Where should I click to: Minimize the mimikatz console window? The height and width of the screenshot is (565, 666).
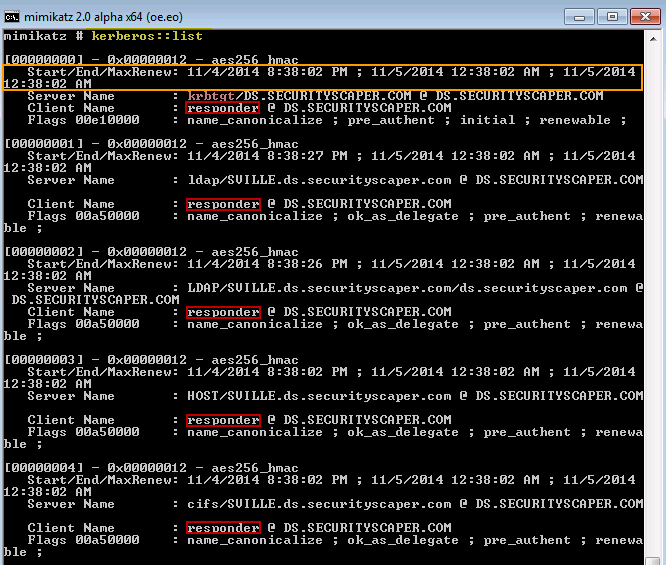pos(579,17)
